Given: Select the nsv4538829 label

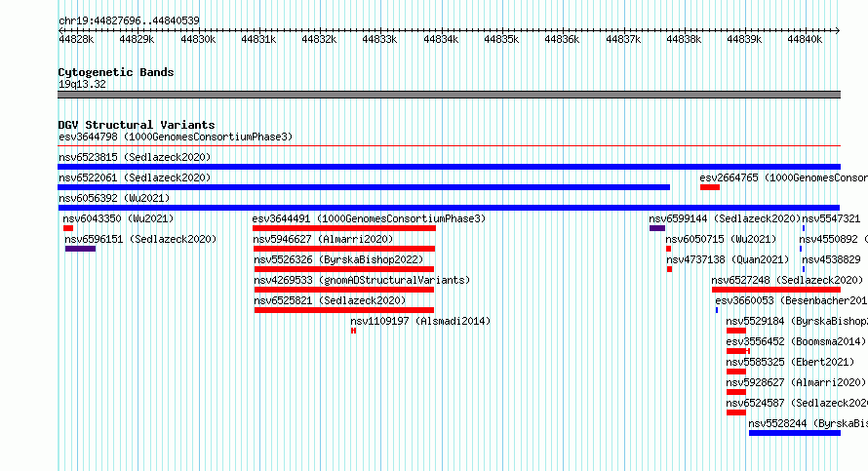Looking at the screenshot, I should tap(831, 259).
